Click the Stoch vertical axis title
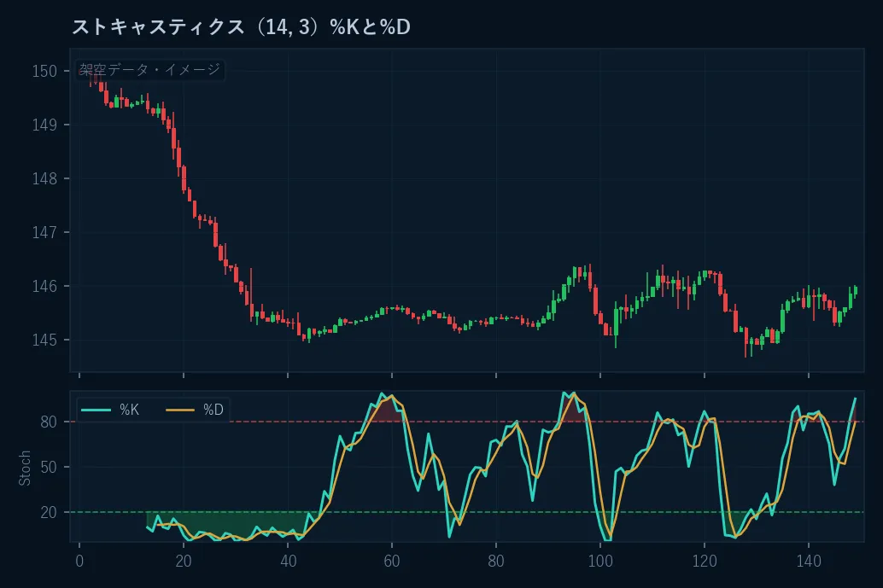 (24, 468)
